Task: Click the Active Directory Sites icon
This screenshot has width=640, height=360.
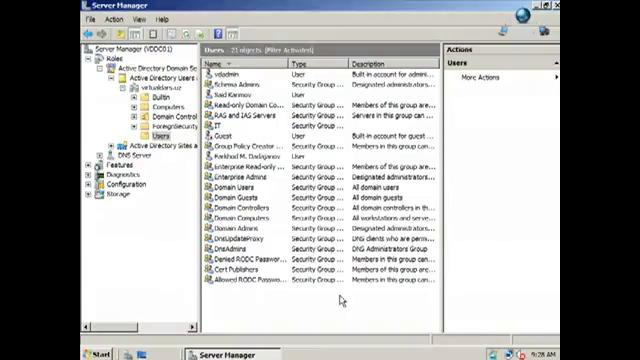Action: point(122,146)
